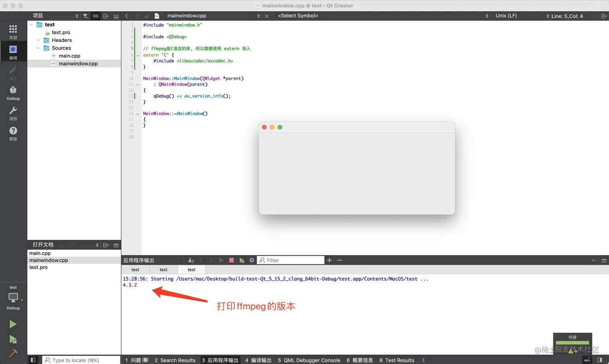Select the 应用程序输出 pane tab
609x364 pixels.
coord(220,360)
